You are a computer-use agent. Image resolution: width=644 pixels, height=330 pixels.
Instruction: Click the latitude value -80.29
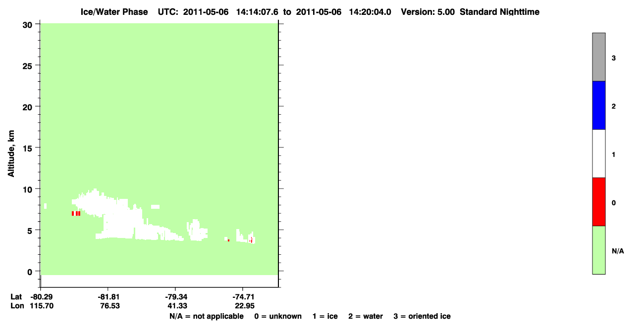[41, 297]
